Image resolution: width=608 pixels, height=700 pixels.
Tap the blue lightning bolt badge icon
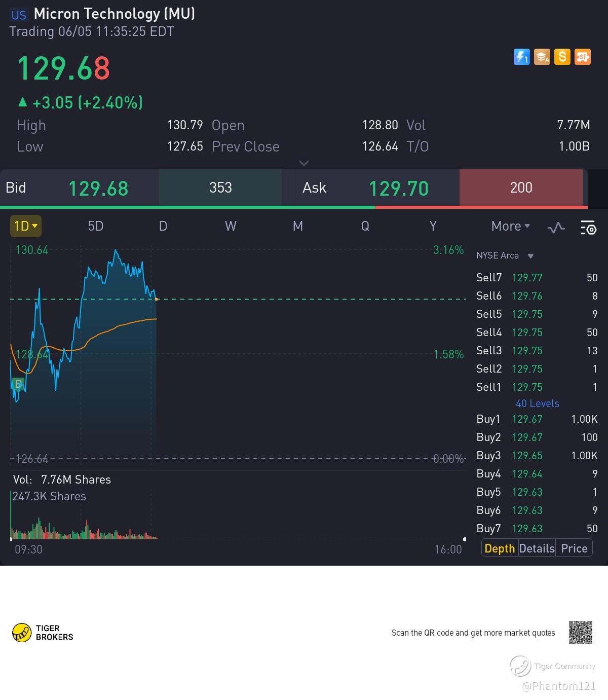[x=521, y=57]
